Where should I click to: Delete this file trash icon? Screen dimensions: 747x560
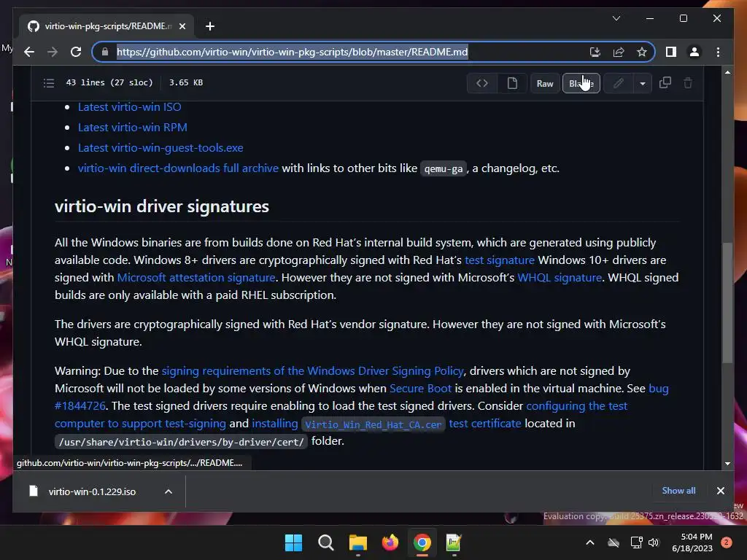(x=688, y=83)
